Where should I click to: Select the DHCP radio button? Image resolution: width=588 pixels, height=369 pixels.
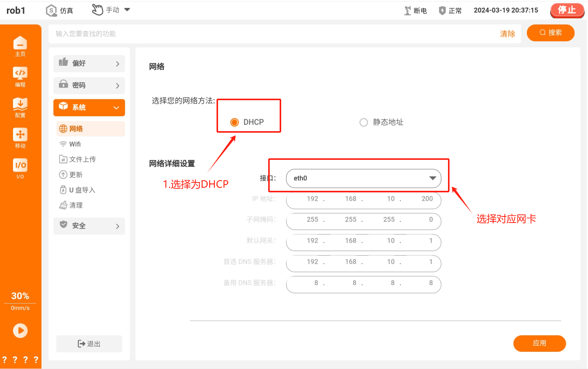(235, 122)
